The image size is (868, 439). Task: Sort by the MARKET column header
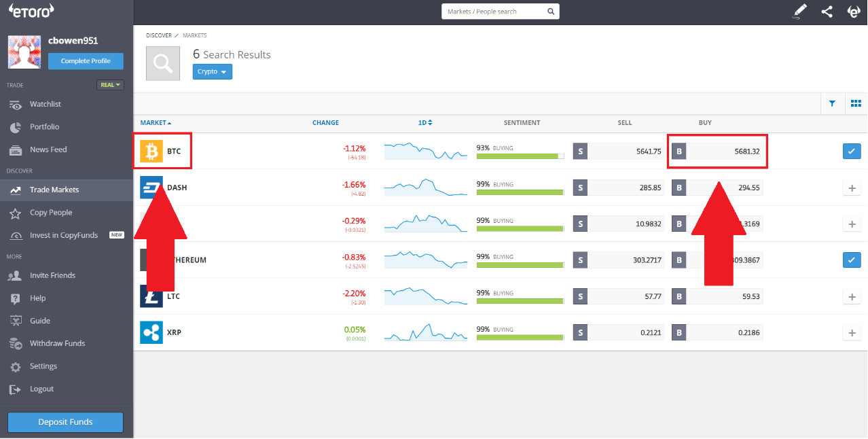156,123
